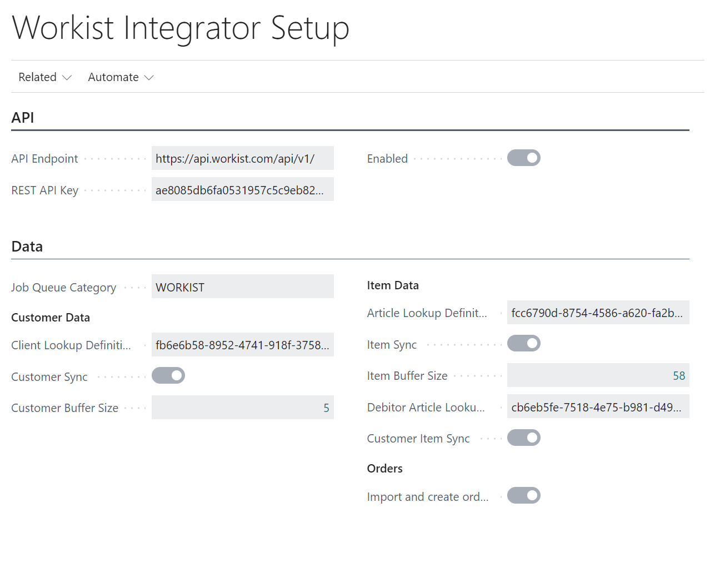Image resolution: width=710 pixels, height=588 pixels.
Task: Click the API Endpoint label
Action: (44, 159)
